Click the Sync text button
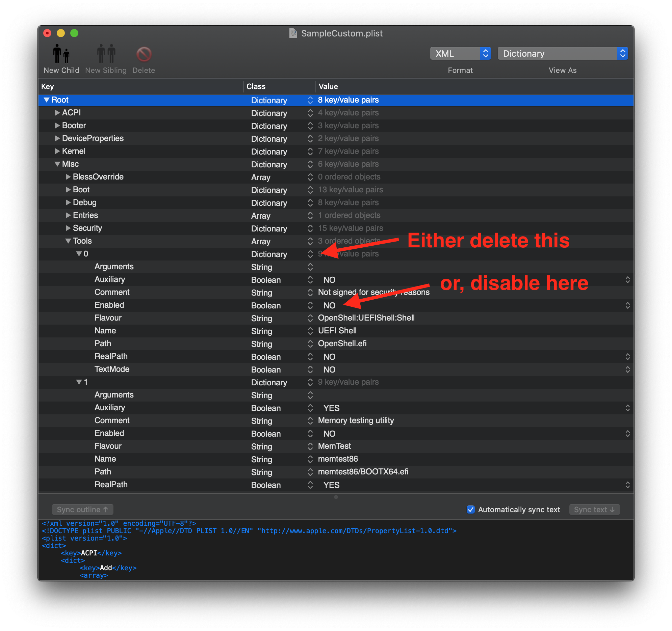Image resolution: width=672 pixels, height=631 pixels. pos(594,510)
